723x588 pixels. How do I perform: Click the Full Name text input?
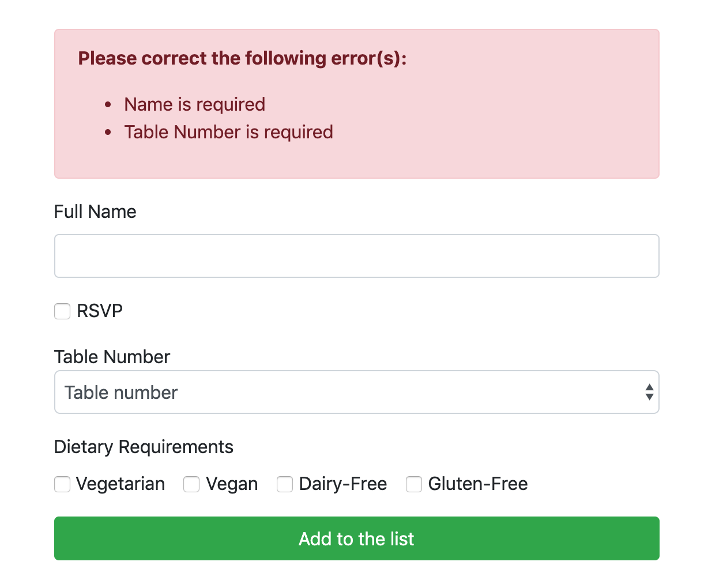coord(356,256)
